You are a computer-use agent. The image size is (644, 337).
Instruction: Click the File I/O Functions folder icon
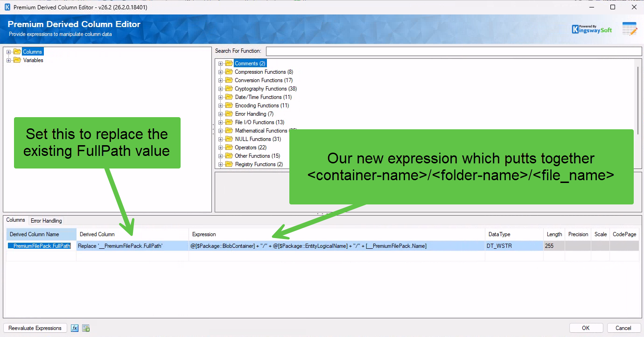click(x=229, y=122)
